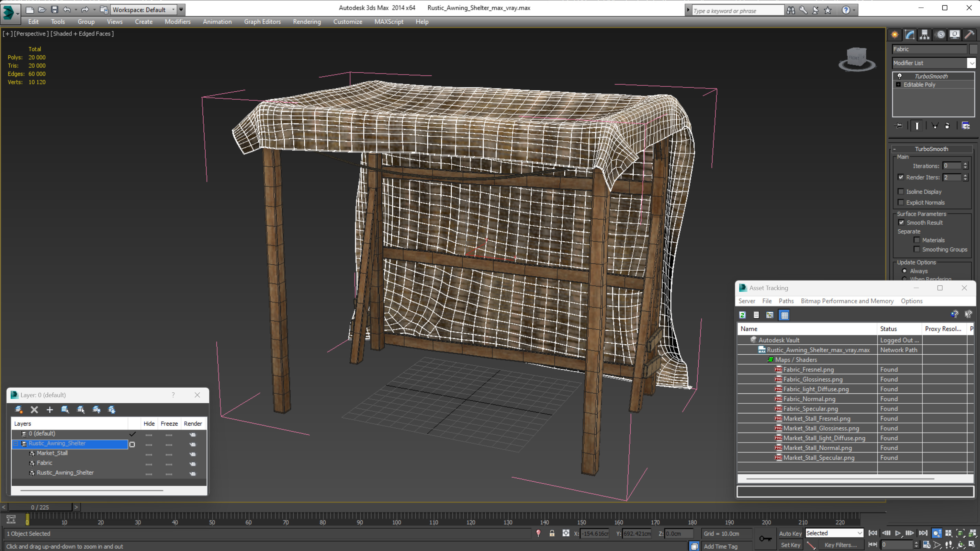Screen dimensions: 980x551
Task: Click the Perspective viewport label
Action: (31, 33)
